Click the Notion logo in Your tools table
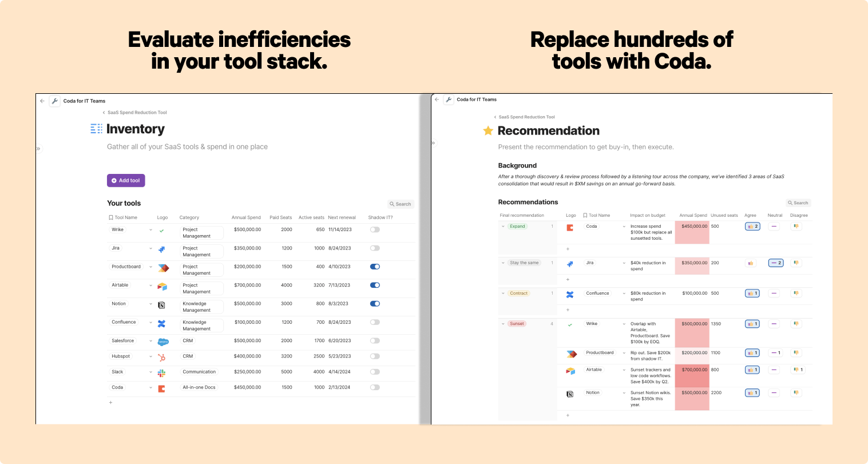Viewport: 868px width, 464px height. (x=162, y=305)
